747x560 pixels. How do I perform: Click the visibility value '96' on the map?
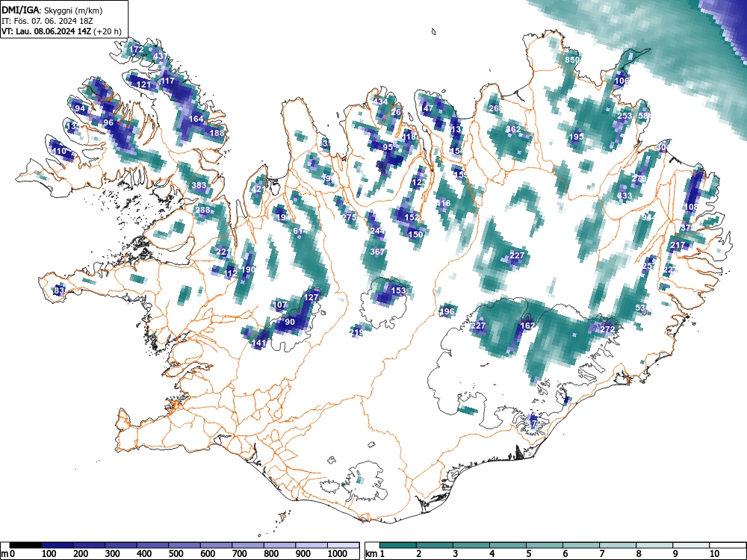pyautogui.click(x=108, y=123)
